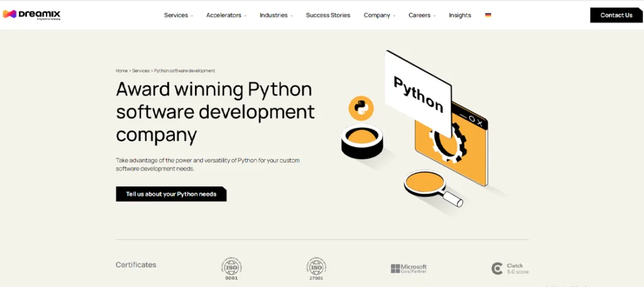Click the round Python logo icon
This screenshot has height=287, width=644.
click(361, 108)
